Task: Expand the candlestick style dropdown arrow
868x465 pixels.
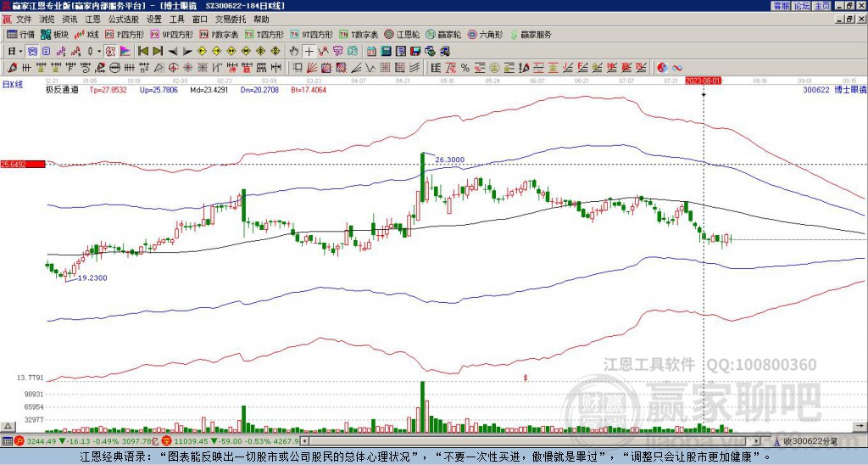Action: click(99, 52)
